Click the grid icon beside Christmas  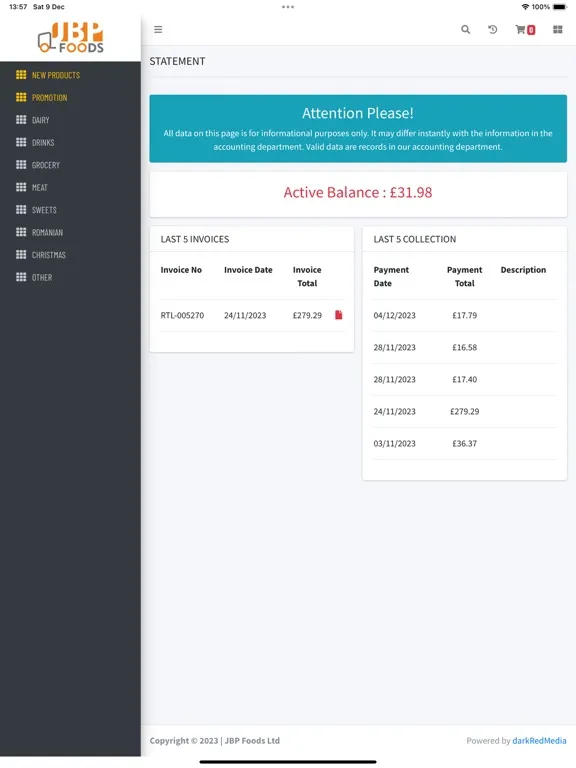coord(21,254)
